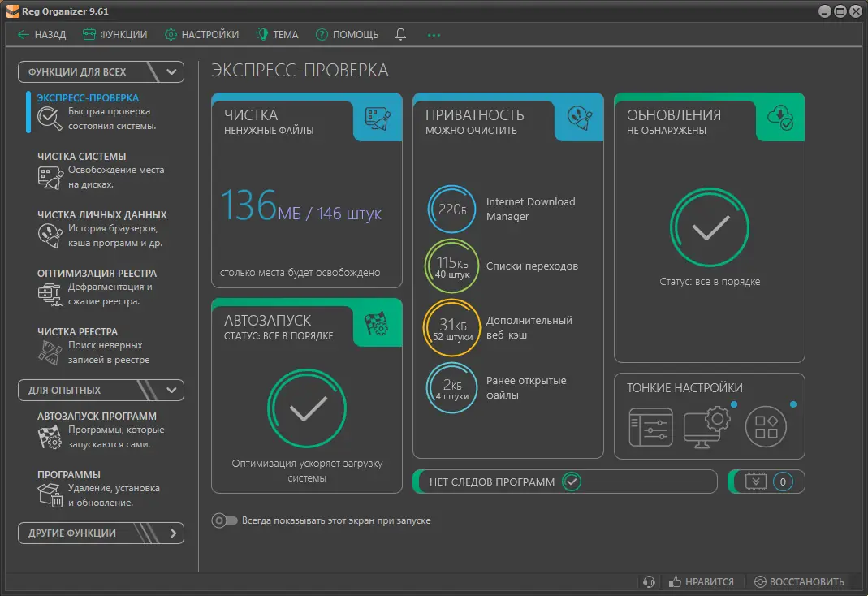Open the ПОМОЩЬ menu
The width and height of the screenshot is (868, 596).
pos(347,34)
